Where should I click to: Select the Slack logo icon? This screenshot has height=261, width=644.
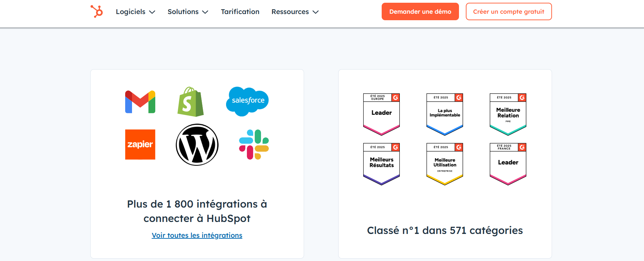pyautogui.click(x=254, y=145)
